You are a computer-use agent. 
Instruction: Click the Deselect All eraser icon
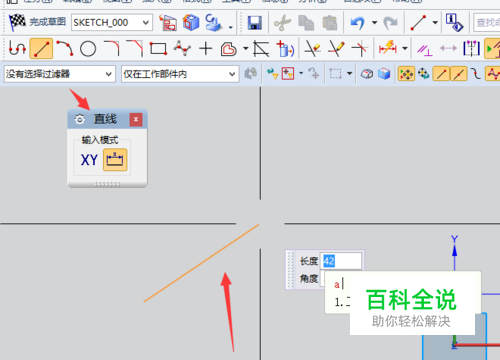(367, 74)
